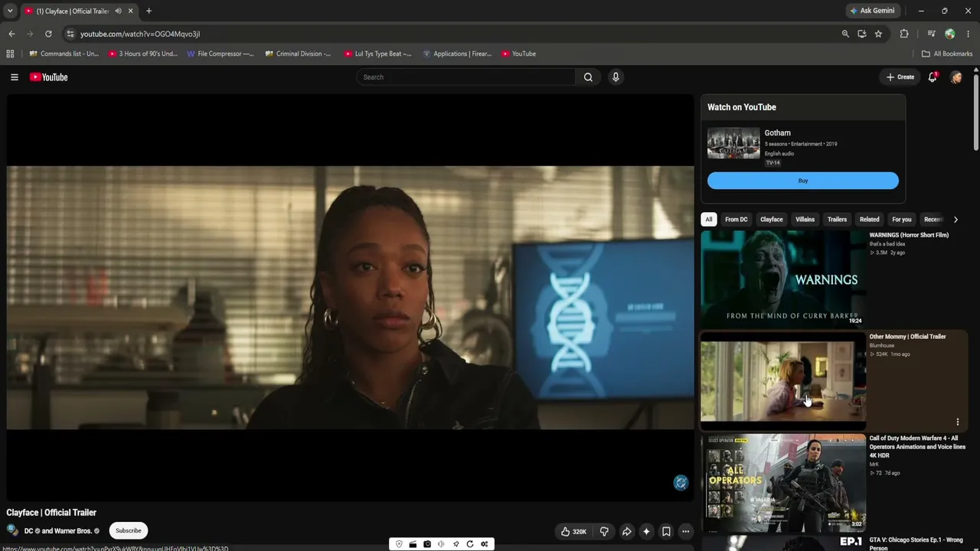Take a screenshot with the camera icon
Viewport: 980px width, 551px height.
427,544
